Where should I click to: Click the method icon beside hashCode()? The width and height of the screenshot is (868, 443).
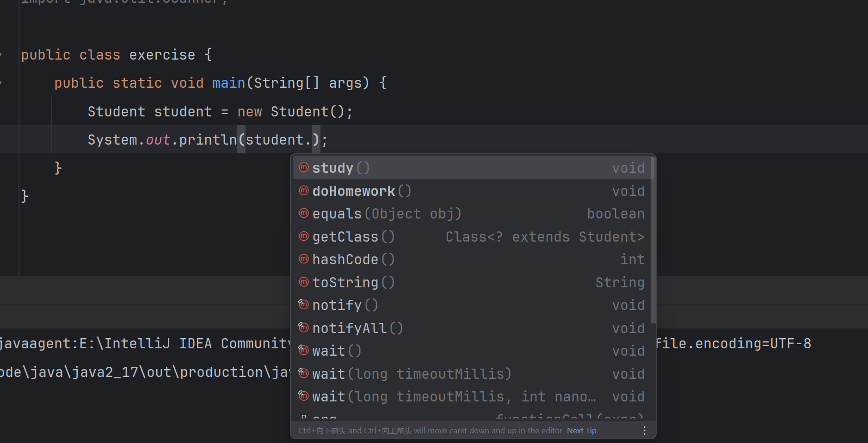(303, 259)
